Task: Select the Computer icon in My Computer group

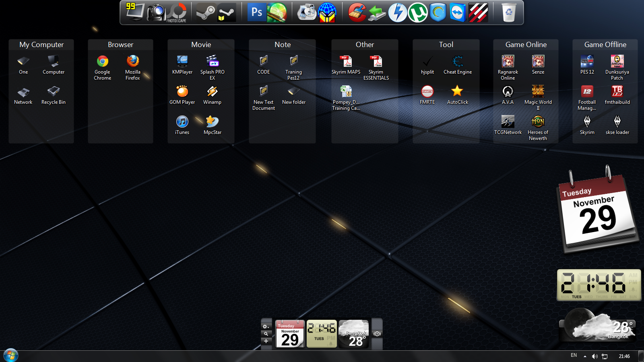Action: 54,65
